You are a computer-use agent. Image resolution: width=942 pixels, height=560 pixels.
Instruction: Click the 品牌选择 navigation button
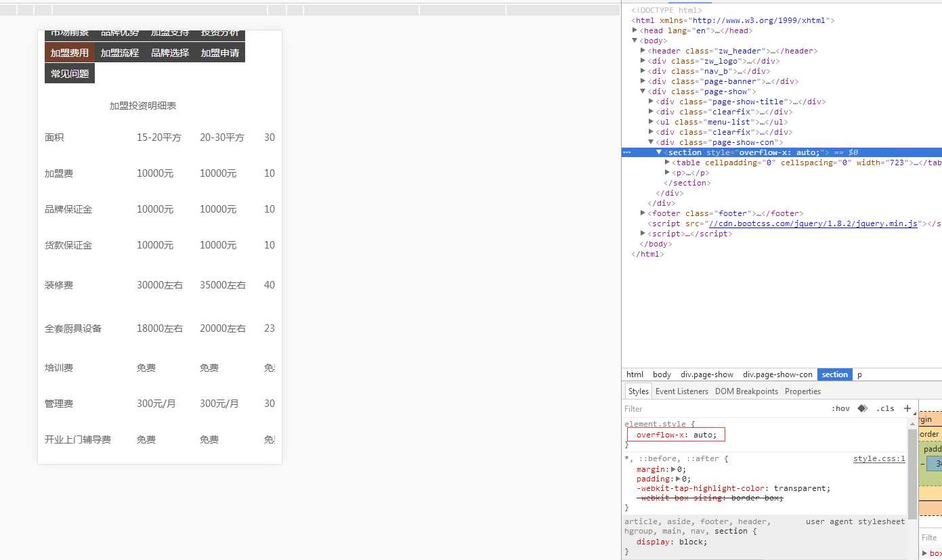pos(170,53)
